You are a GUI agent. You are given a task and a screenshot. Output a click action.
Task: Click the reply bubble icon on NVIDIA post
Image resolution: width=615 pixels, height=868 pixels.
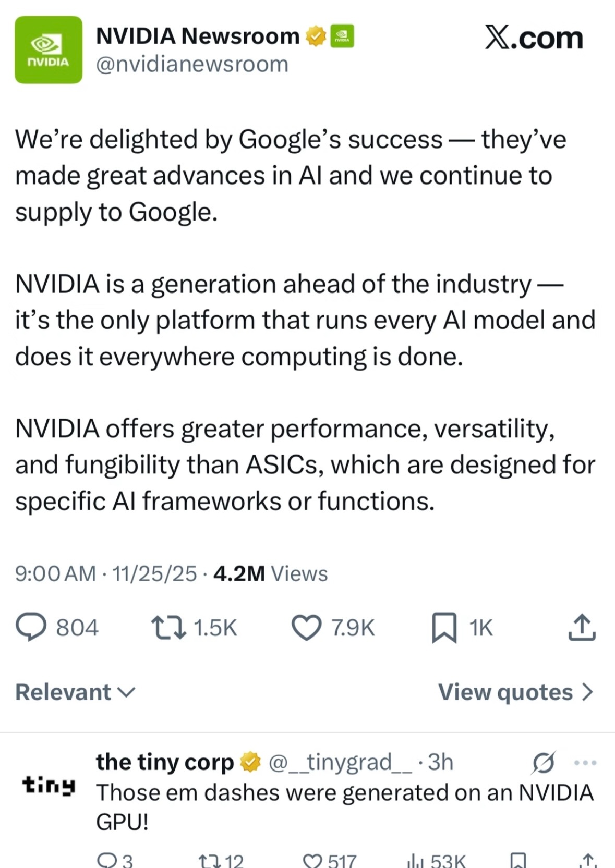[31, 627]
